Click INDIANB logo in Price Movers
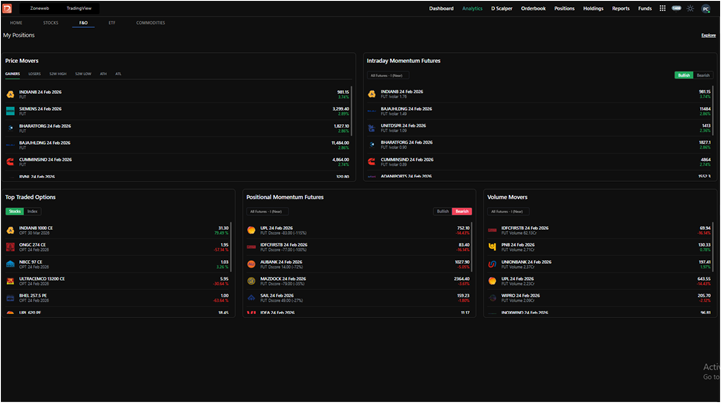Image resolution: width=721 pixels, height=403 pixels. 10,94
